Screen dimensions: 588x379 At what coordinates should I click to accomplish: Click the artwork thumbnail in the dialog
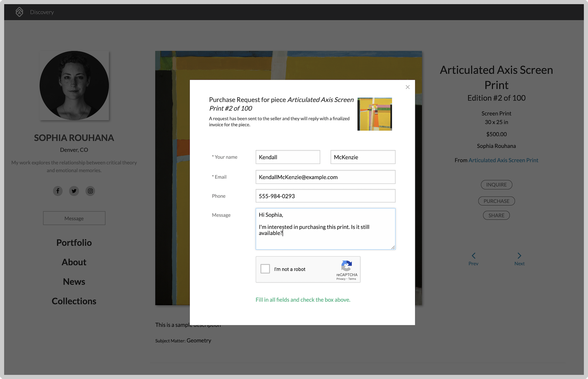tap(374, 114)
